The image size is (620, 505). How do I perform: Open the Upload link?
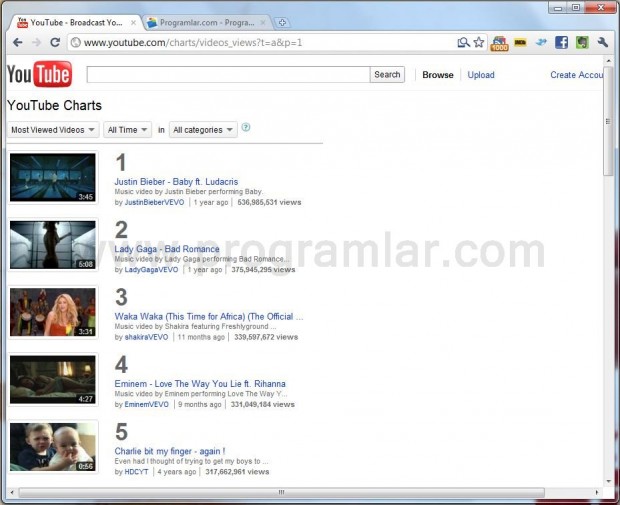(x=481, y=75)
